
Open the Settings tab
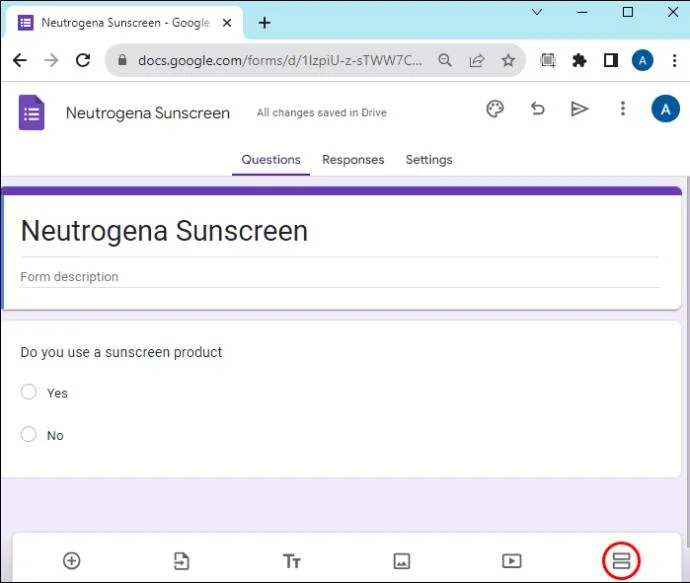pyautogui.click(x=429, y=160)
